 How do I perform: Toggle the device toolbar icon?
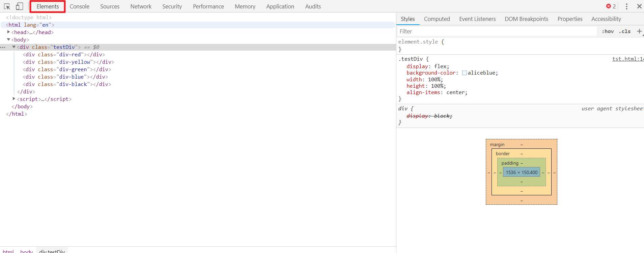20,6
